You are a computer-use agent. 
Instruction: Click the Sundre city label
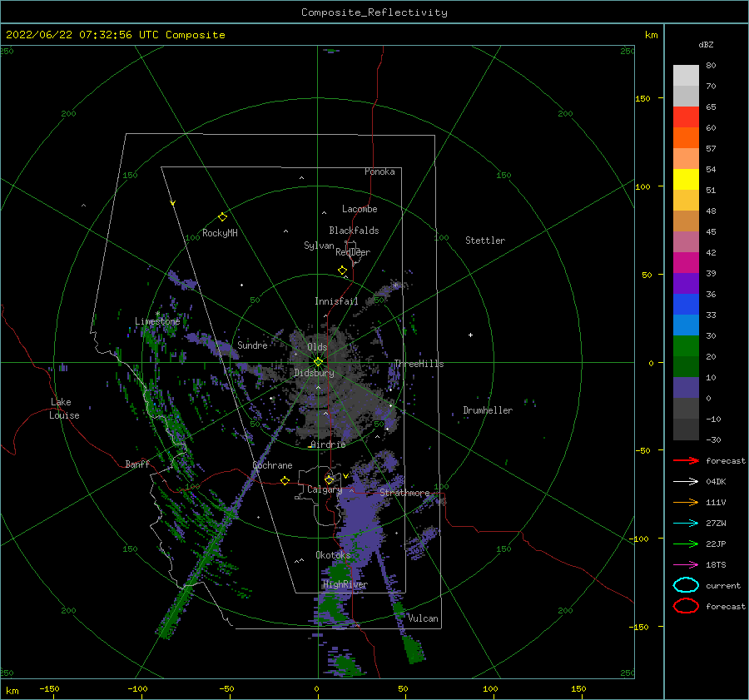tap(252, 345)
